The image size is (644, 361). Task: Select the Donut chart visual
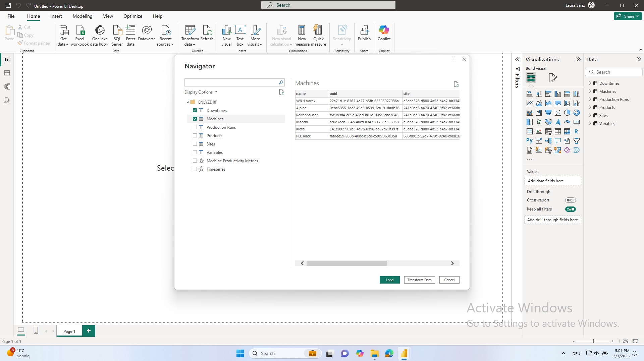click(x=576, y=113)
